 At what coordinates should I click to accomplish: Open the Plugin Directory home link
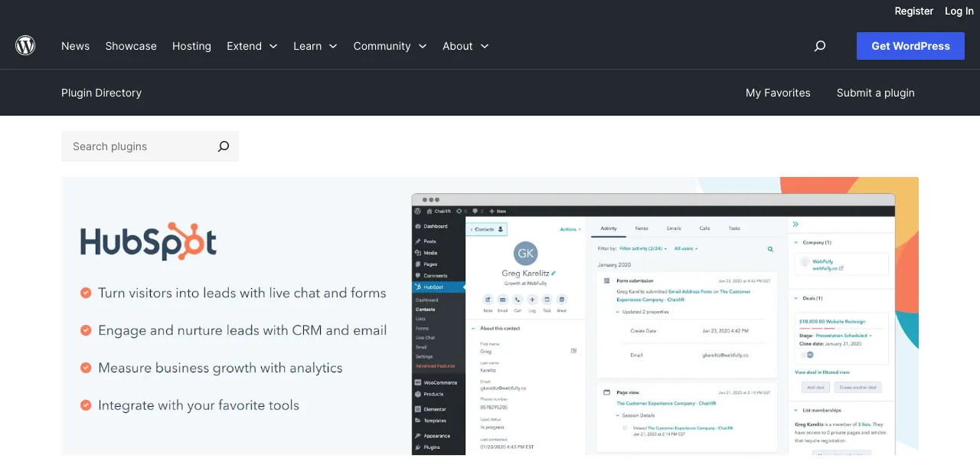pos(101,93)
